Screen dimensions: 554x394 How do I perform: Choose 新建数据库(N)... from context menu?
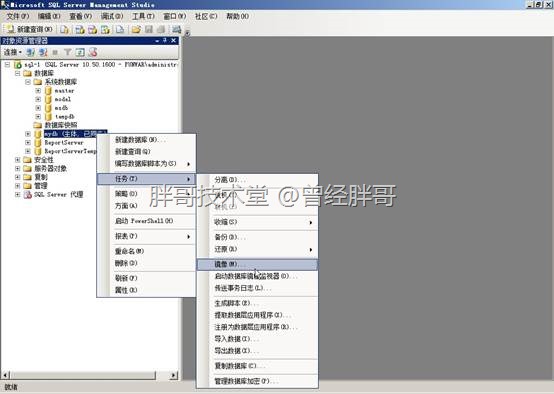tap(146, 140)
